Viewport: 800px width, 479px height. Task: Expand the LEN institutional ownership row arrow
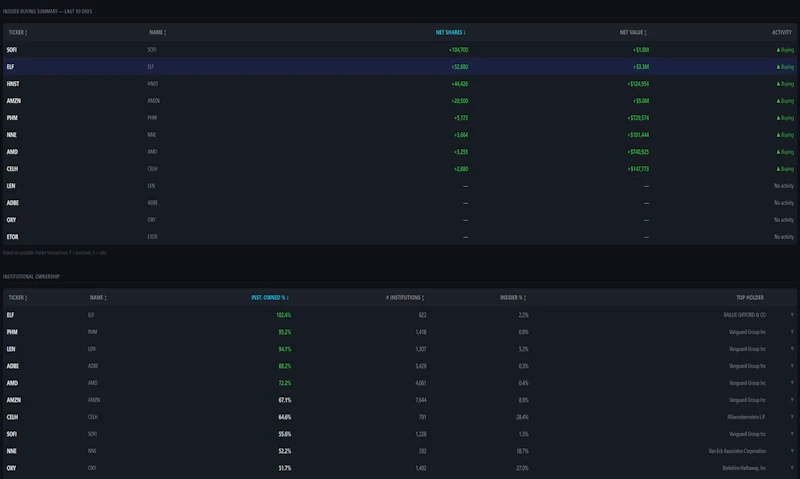pyautogui.click(x=792, y=349)
